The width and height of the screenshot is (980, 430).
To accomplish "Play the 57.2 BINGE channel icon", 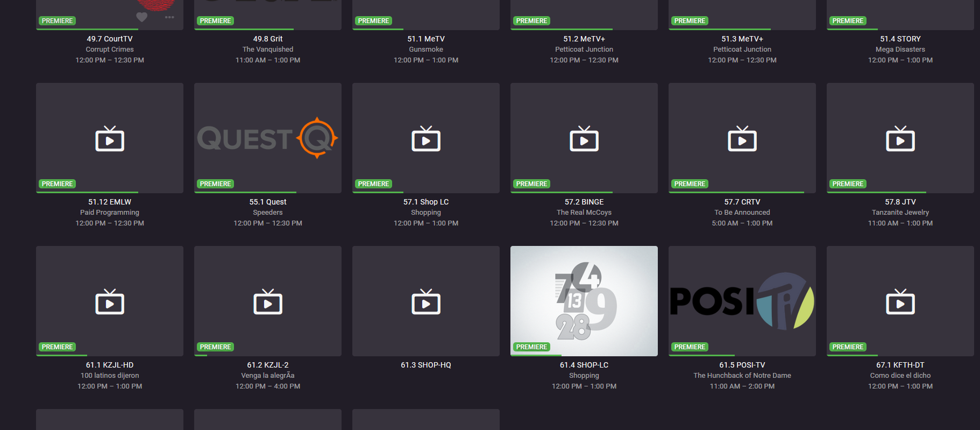I will pos(584,138).
